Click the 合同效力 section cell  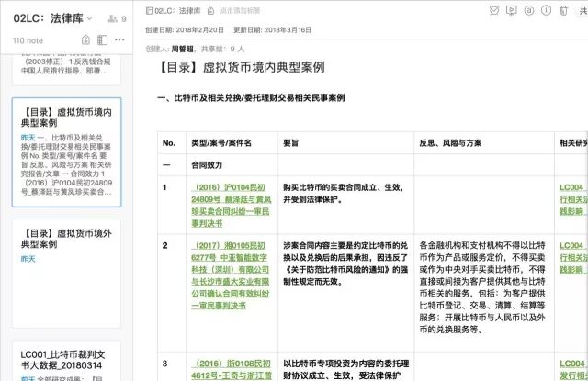232,165
